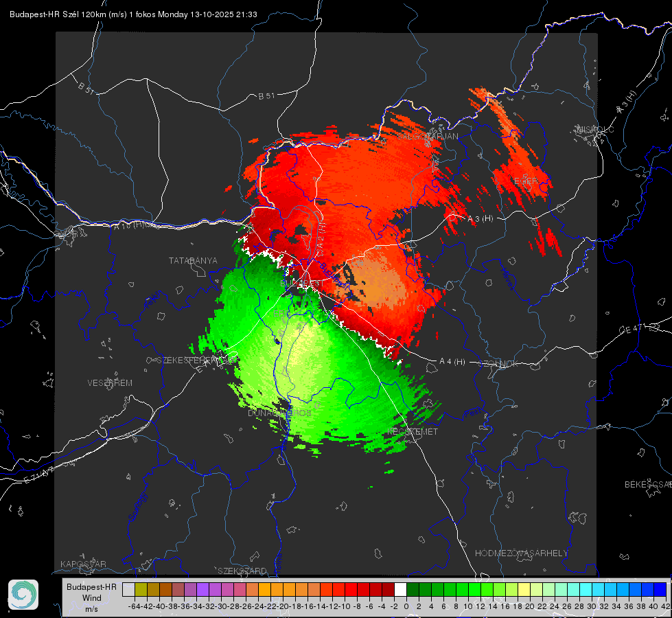The width and height of the screenshot is (672, 618).
Task: Select the deep blue 40 to 42 swatch
Action: pyautogui.click(x=660, y=589)
